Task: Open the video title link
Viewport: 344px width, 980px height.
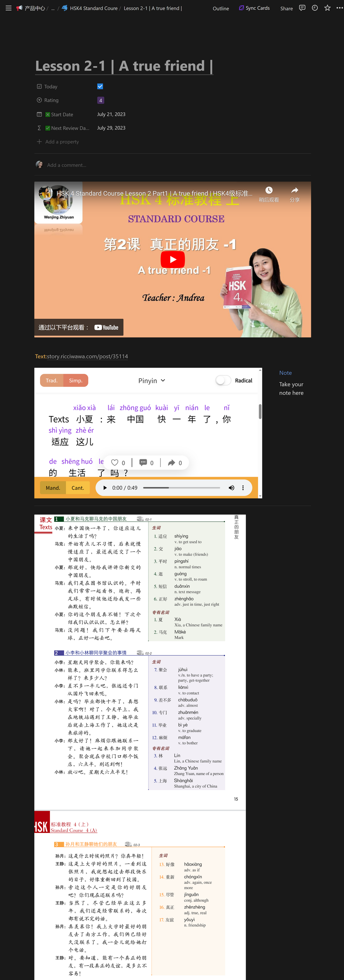Action: tap(154, 193)
